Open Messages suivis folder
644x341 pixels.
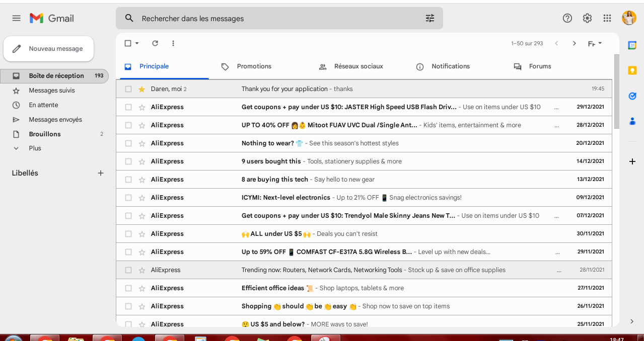pyautogui.click(x=54, y=91)
